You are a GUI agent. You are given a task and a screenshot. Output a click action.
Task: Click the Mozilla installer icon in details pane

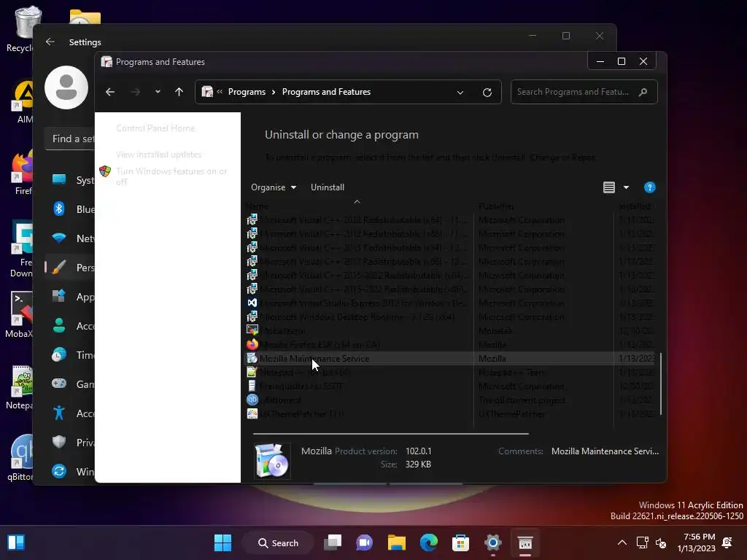pyautogui.click(x=272, y=460)
